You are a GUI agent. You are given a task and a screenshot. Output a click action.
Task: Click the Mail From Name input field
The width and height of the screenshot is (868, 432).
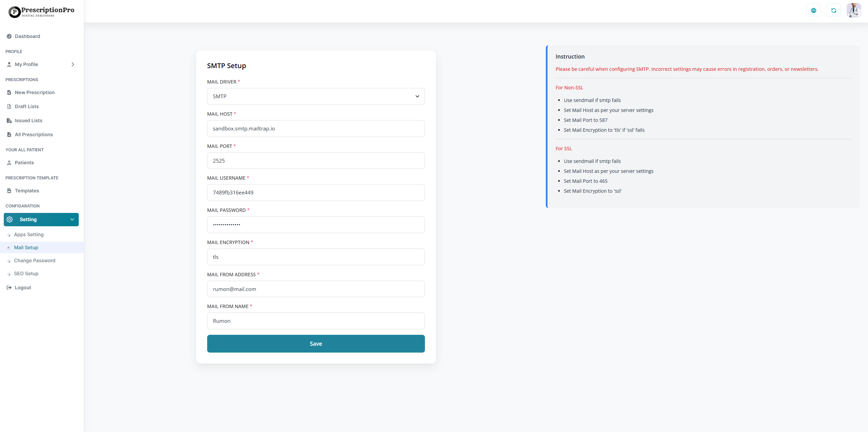pyautogui.click(x=315, y=321)
